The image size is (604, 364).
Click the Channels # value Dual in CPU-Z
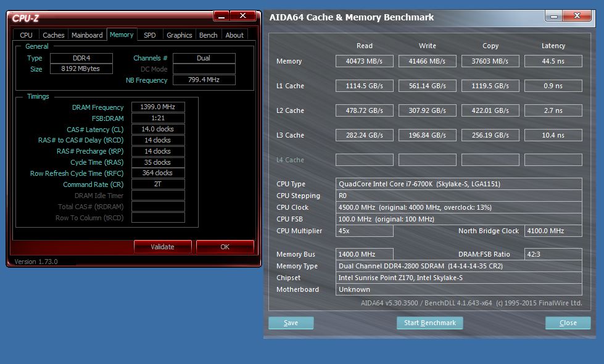click(x=204, y=58)
